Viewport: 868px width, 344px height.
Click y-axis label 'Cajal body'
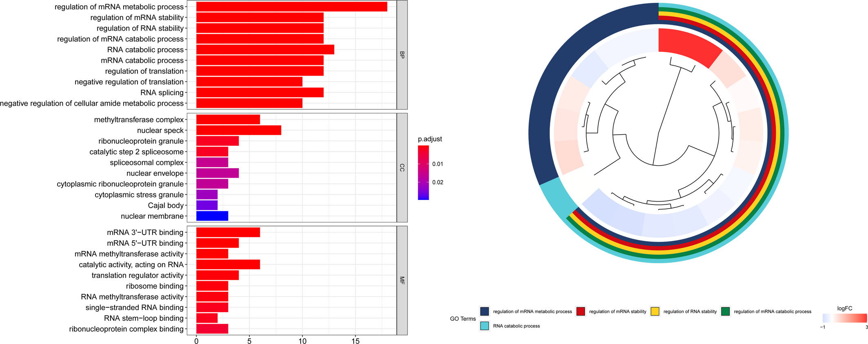(166, 206)
